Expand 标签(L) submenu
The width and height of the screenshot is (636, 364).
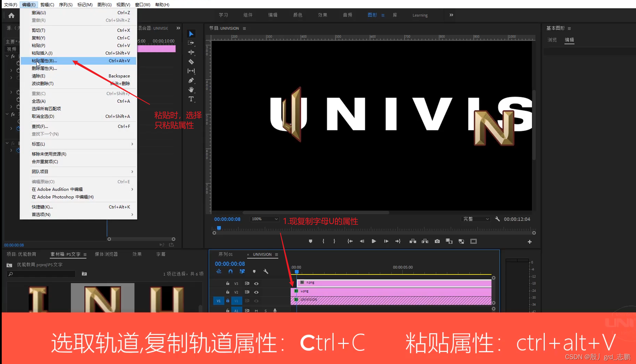pyautogui.click(x=78, y=144)
